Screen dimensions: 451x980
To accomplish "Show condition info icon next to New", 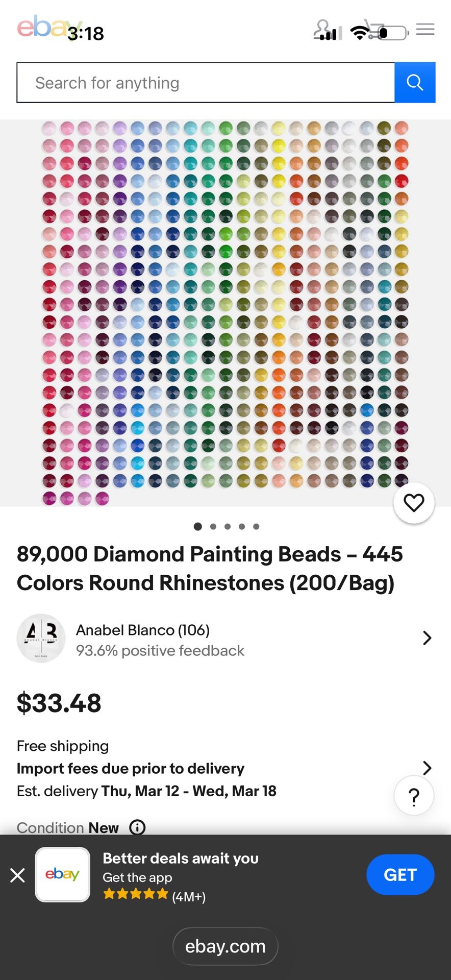I will click(137, 827).
